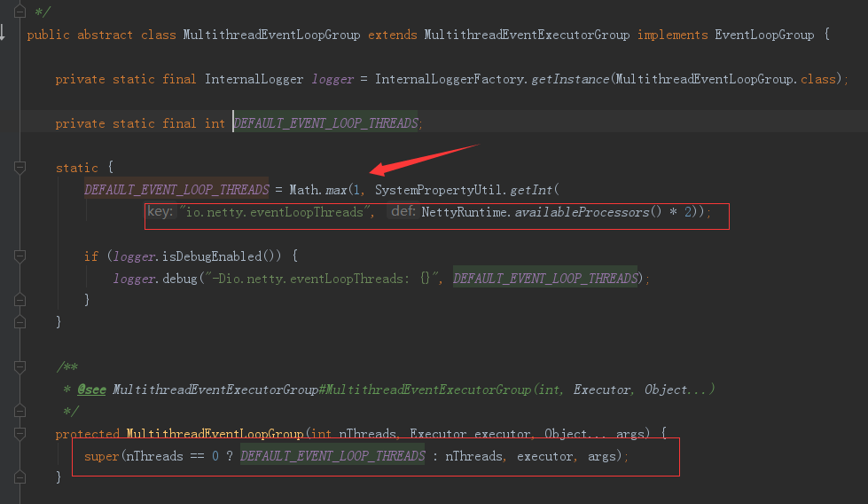Click 'nThreads' after the colon in super call
The height and width of the screenshot is (504, 868).
pyautogui.click(x=473, y=456)
